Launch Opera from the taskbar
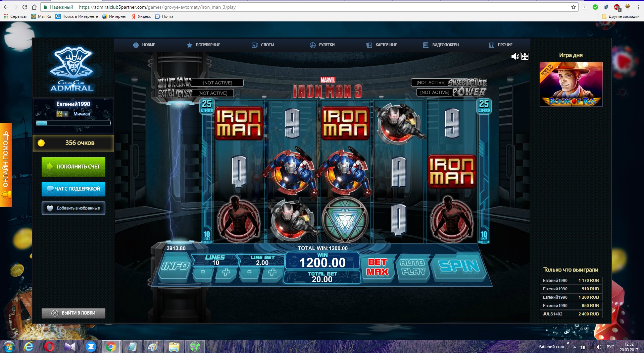The image size is (644, 353). (49, 347)
